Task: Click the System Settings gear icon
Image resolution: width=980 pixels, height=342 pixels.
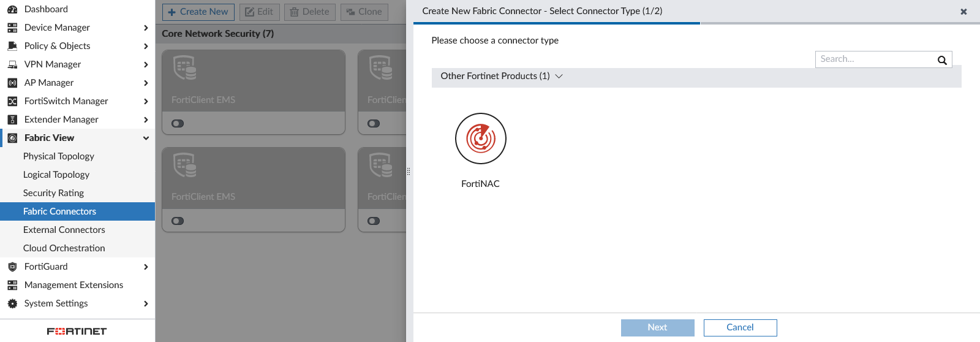Action: pyautogui.click(x=12, y=303)
